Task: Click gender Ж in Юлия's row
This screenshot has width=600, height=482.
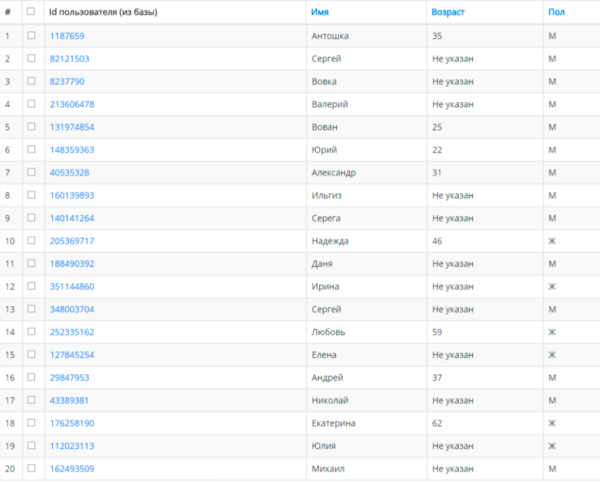Action: coord(552,446)
